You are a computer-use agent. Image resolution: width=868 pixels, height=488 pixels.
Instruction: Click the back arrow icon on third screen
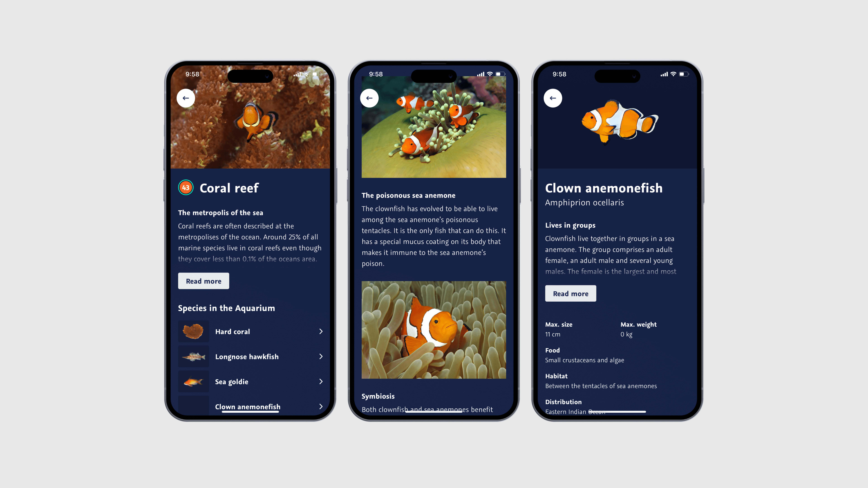[553, 98]
